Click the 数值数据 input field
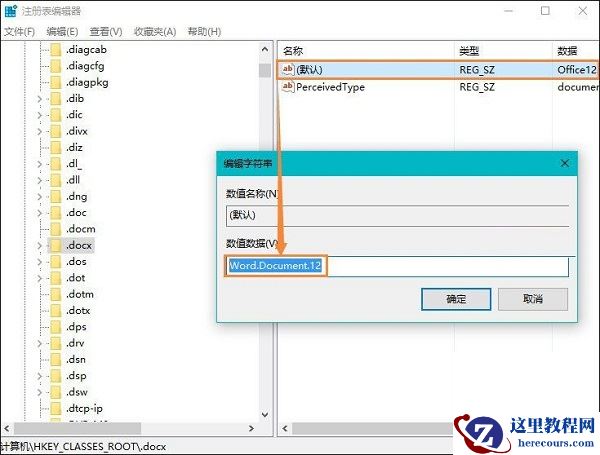The width and height of the screenshot is (600, 455). 397,266
